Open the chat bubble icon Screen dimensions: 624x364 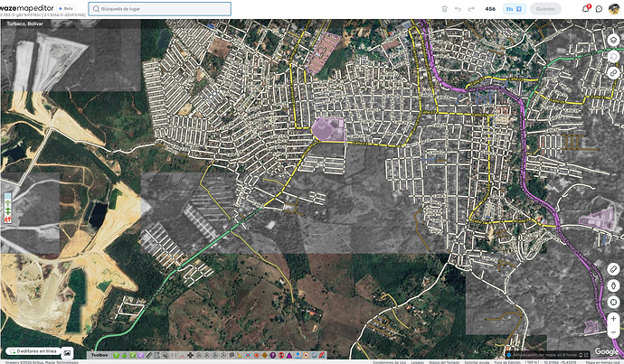click(x=599, y=9)
